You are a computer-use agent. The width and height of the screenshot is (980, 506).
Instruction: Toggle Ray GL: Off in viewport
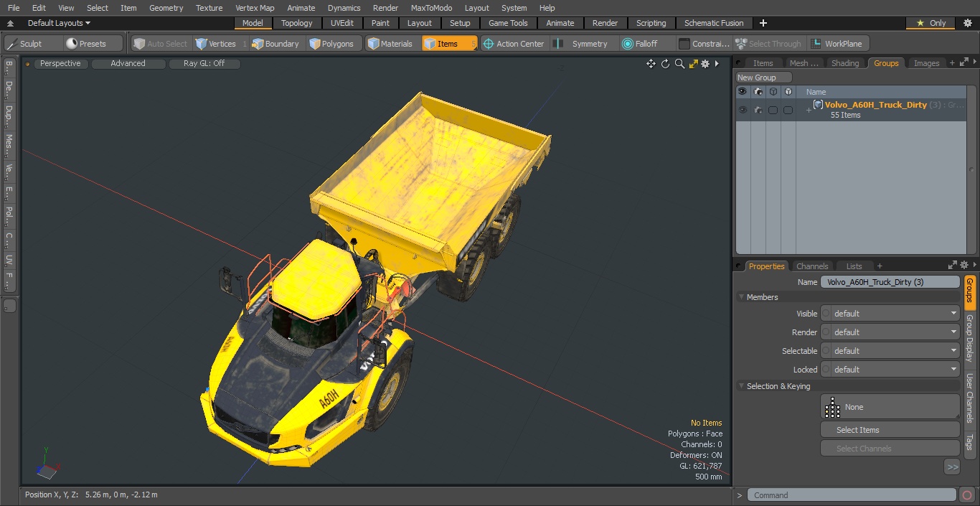point(204,64)
